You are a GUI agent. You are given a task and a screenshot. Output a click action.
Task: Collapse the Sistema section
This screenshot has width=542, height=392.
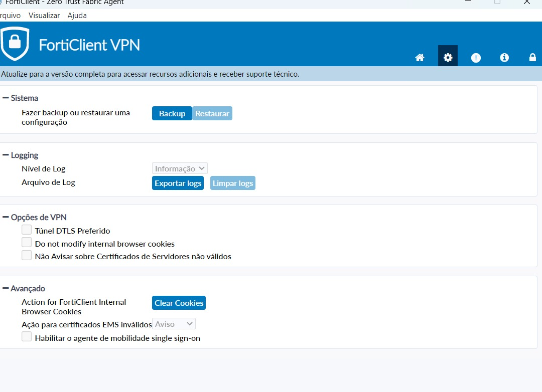(6, 98)
